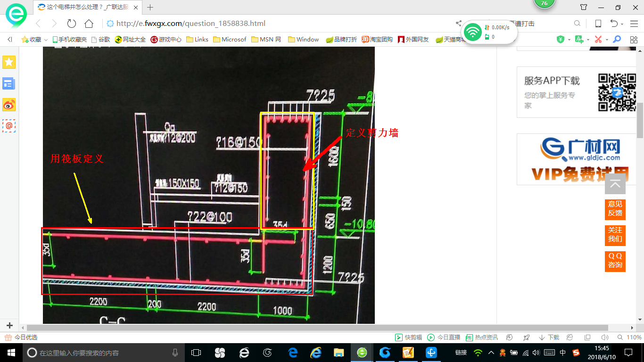The height and width of the screenshot is (362, 644).
Task: Reload the current page
Action: [72, 24]
